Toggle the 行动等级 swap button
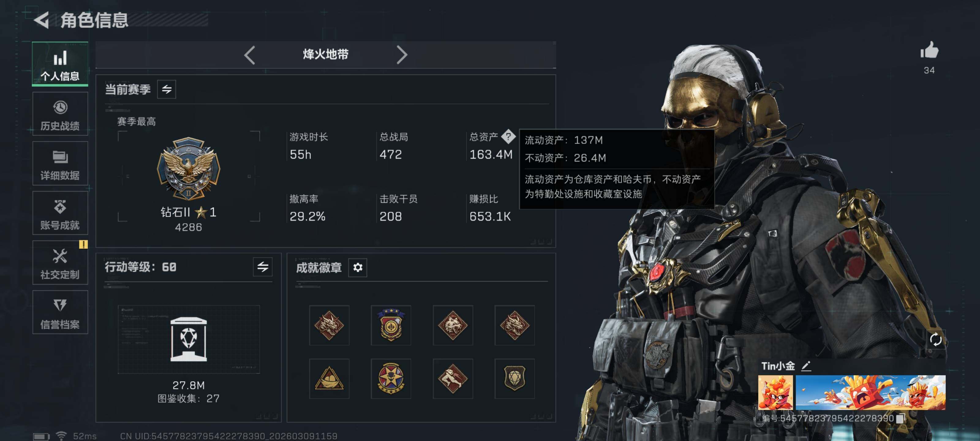 pyautogui.click(x=263, y=267)
